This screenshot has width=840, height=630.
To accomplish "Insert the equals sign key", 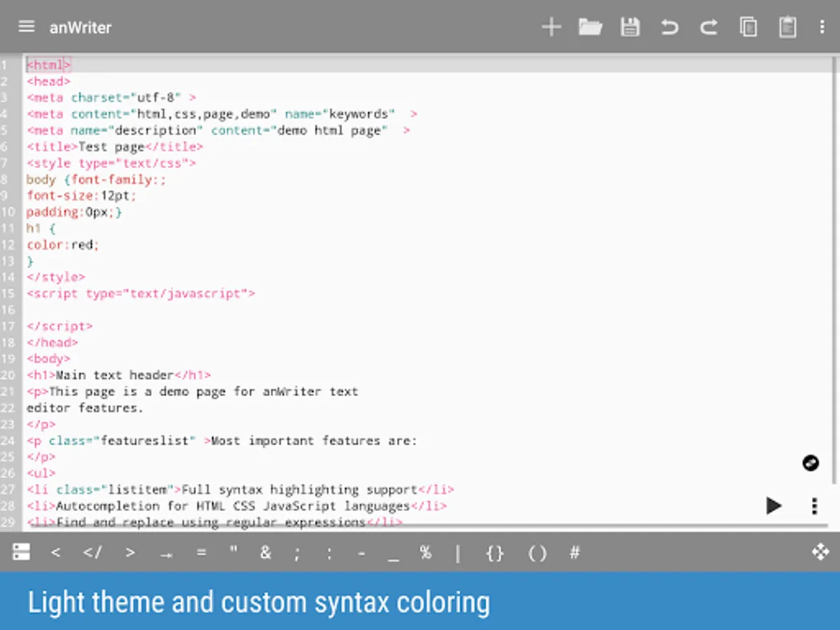I will click(202, 552).
